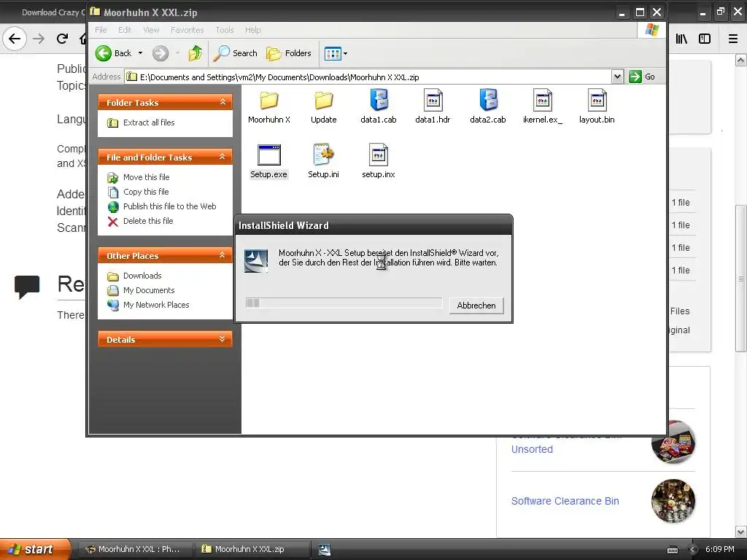Select the data1.cab file
Image resolution: width=747 pixels, height=560 pixels.
[x=379, y=108]
